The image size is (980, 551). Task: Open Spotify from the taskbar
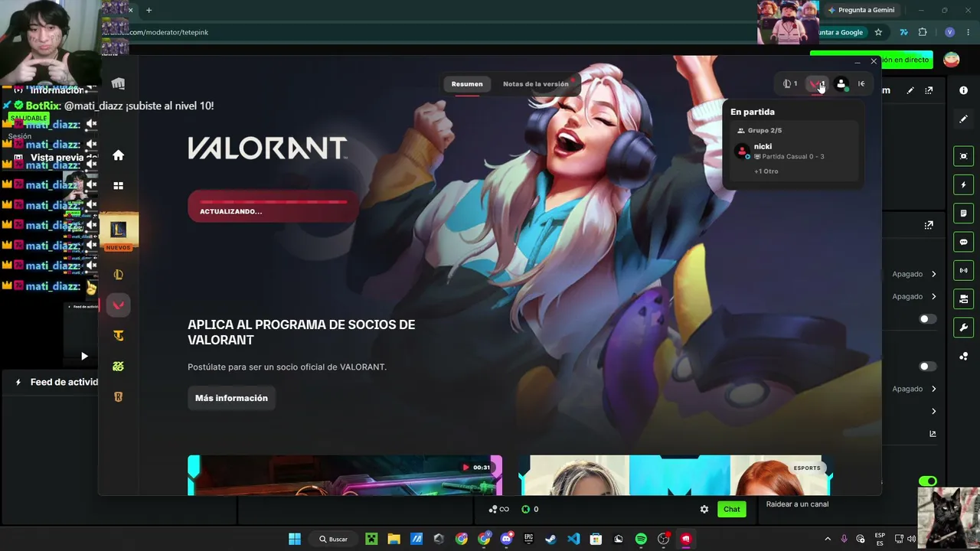641,539
